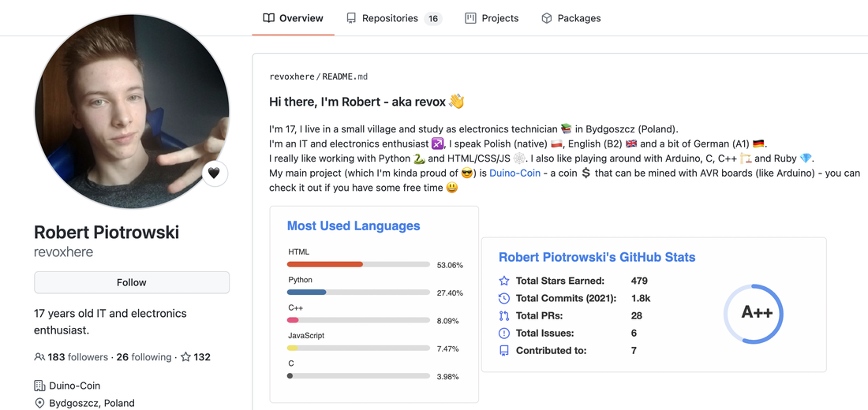
Task: Click the Repositories repo icon
Action: pyautogui.click(x=351, y=18)
